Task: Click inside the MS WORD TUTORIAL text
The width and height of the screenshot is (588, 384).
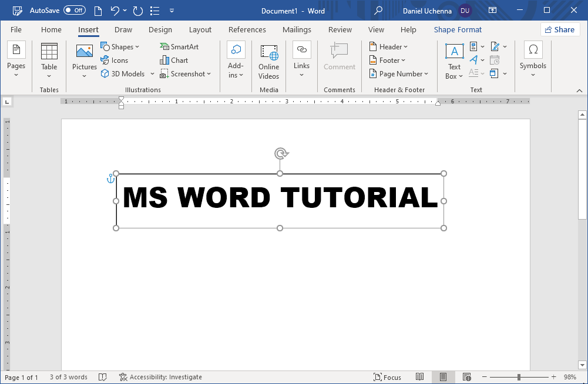Action: click(x=280, y=198)
